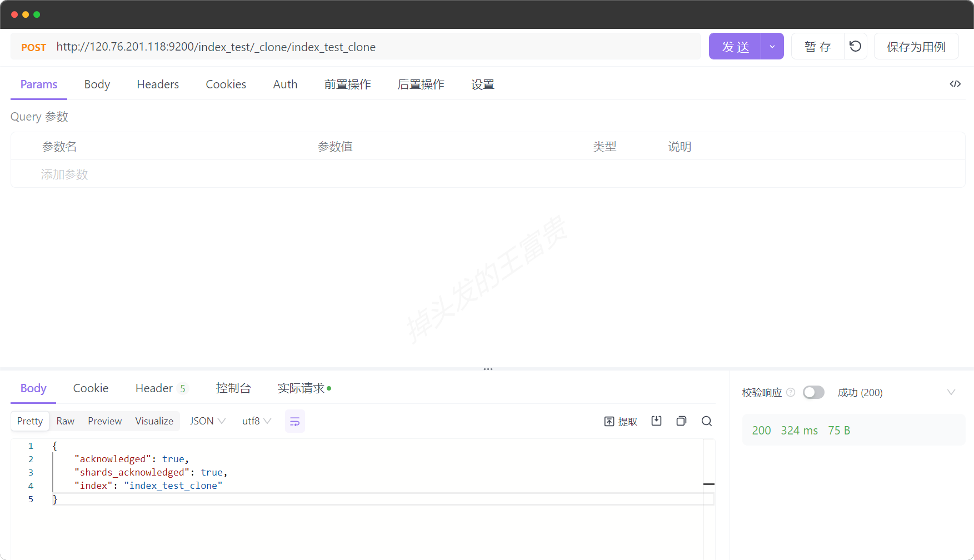Click the "index_test_clone" value text
The height and width of the screenshot is (560, 974).
173,486
